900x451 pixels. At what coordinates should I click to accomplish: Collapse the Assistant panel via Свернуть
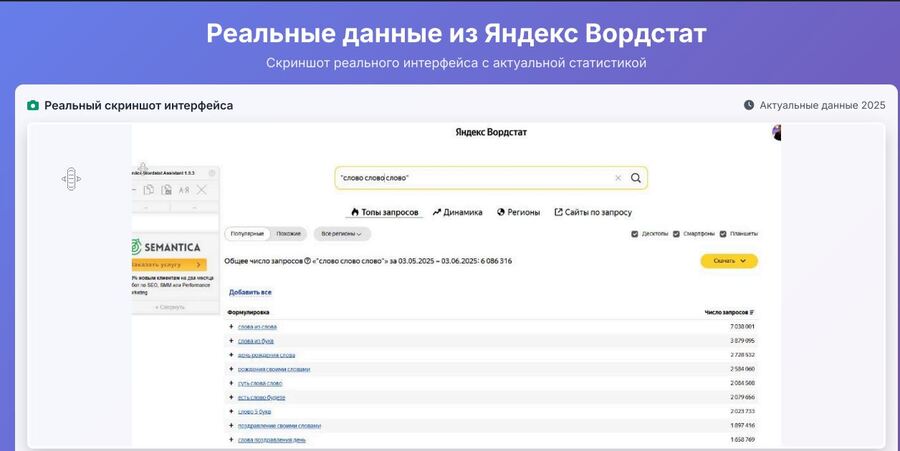170,307
